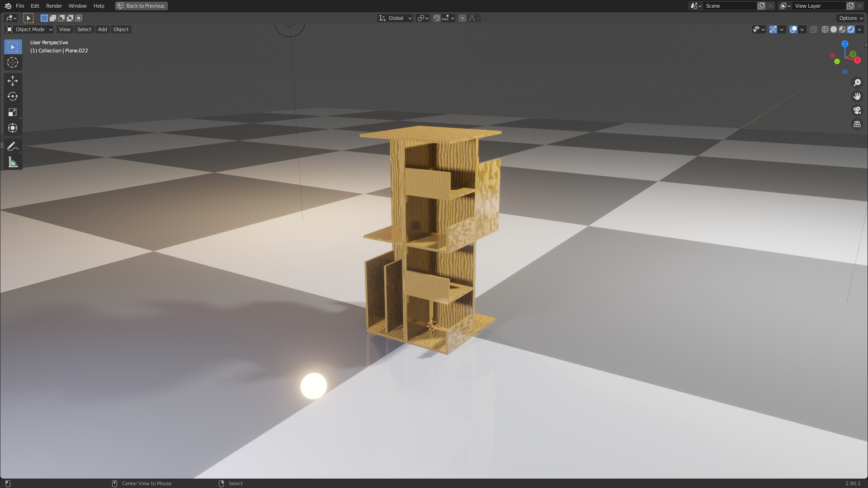This screenshot has width=868, height=488.
Task: Activate the Rotate tool
Action: (13, 97)
